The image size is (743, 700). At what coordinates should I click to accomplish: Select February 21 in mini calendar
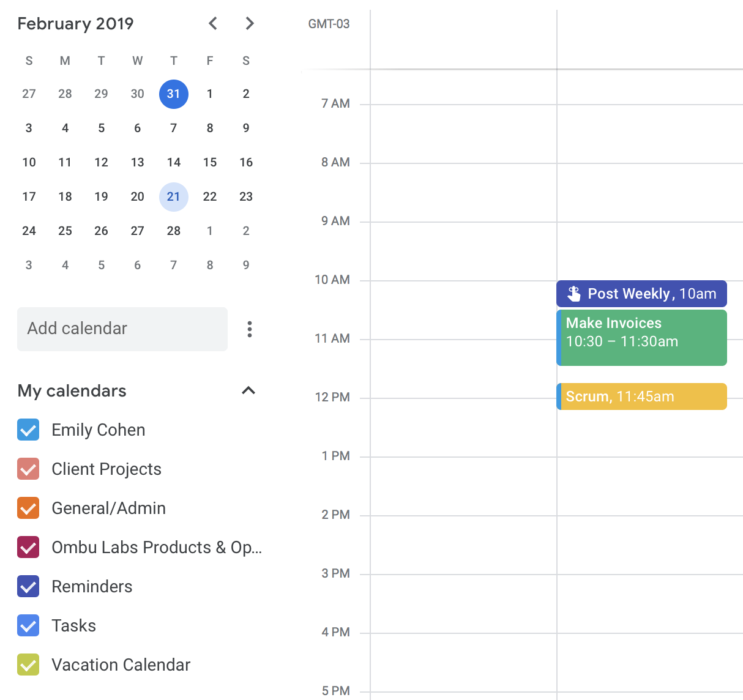point(174,197)
